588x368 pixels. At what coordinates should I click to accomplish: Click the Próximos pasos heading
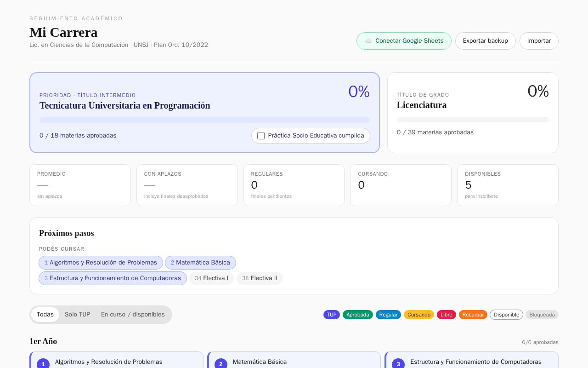coord(66,233)
